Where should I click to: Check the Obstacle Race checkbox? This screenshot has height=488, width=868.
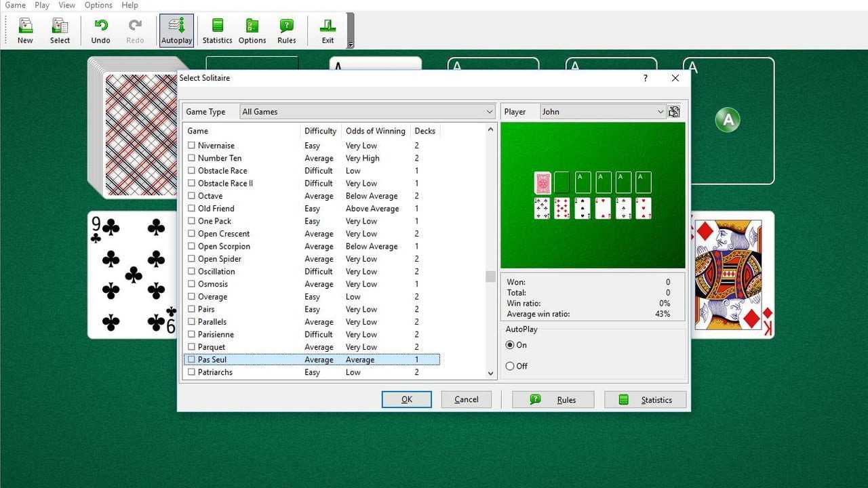pyautogui.click(x=191, y=171)
